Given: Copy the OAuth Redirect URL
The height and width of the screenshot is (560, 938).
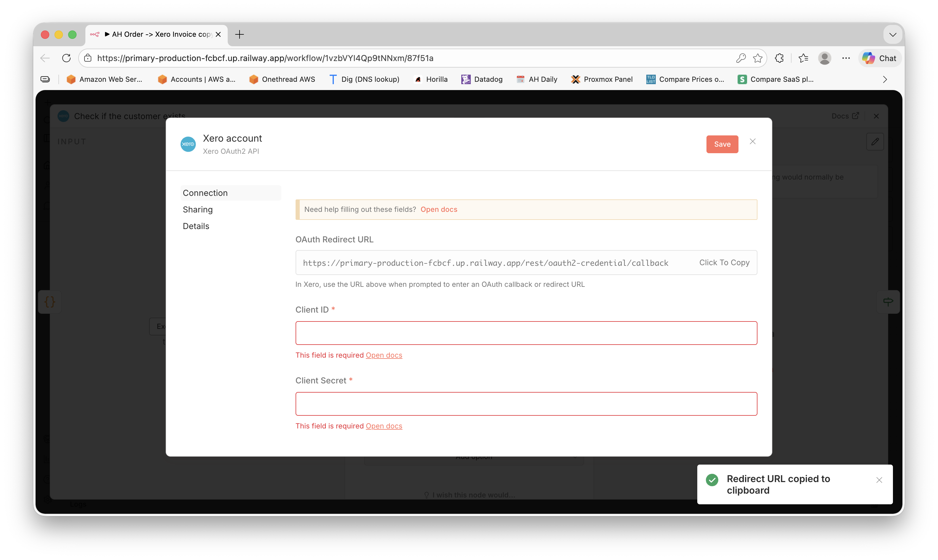Looking at the screenshot, I should click(x=724, y=263).
